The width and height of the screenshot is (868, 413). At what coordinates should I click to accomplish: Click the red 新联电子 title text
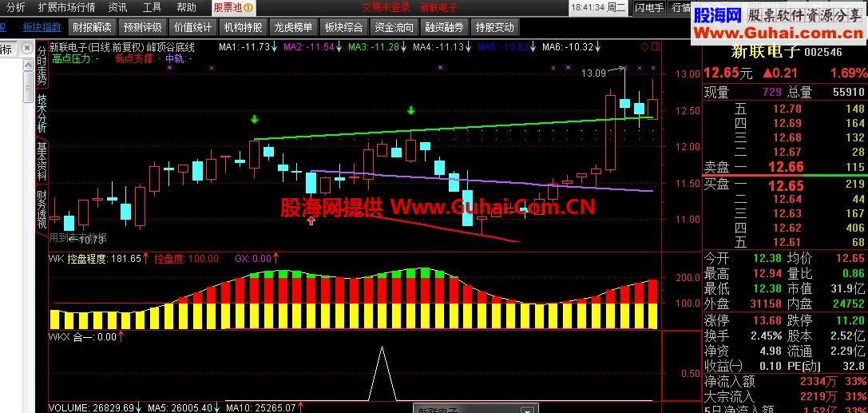pyautogui.click(x=438, y=7)
